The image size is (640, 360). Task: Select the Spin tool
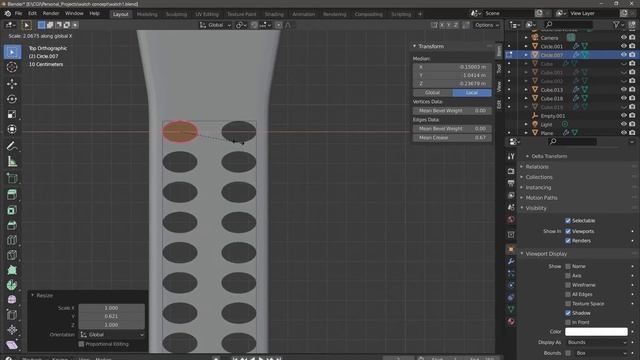[x=12, y=285]
